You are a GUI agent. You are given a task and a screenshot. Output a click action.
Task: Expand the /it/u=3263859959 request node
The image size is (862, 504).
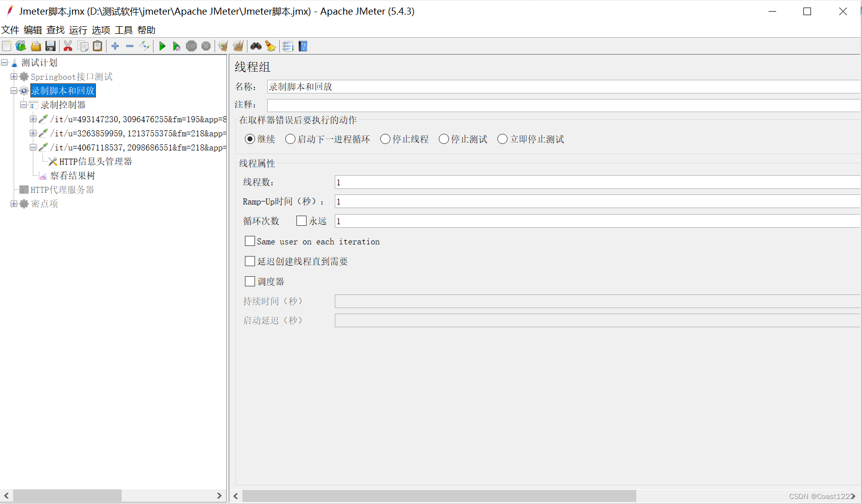point(33,133)
